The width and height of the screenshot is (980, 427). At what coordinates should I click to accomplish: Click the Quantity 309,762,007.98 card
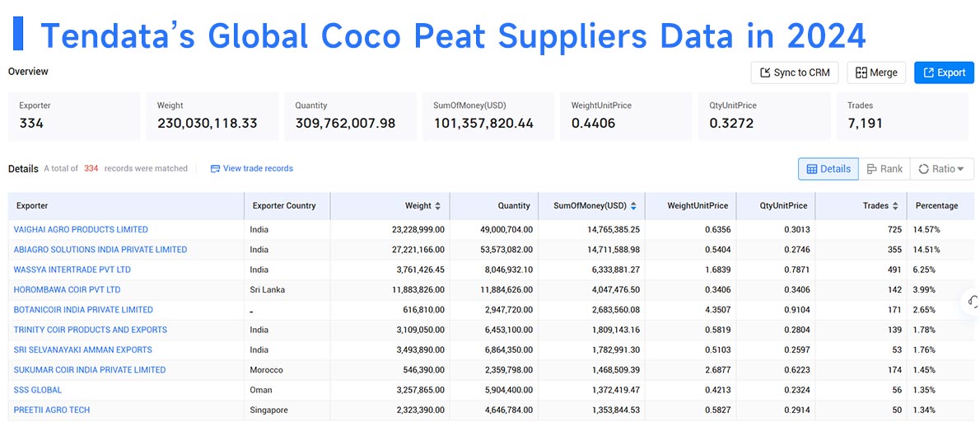click(x=351, y=116)
